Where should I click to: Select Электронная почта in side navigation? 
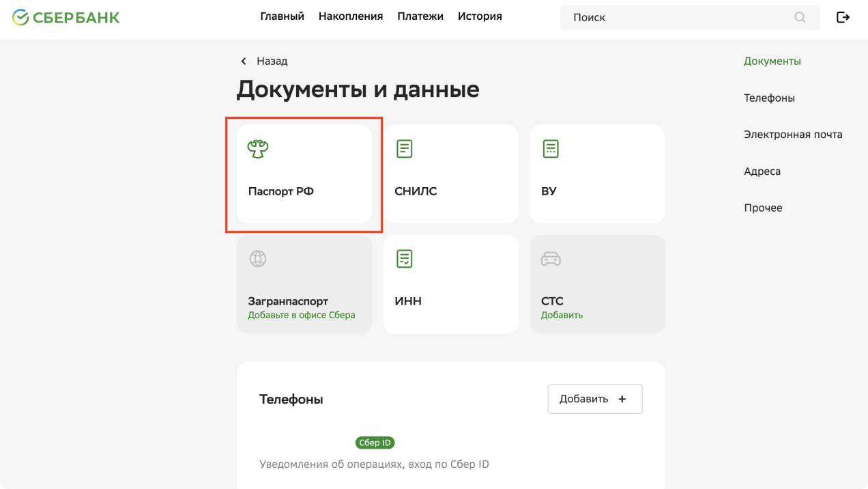coord(793,135)
